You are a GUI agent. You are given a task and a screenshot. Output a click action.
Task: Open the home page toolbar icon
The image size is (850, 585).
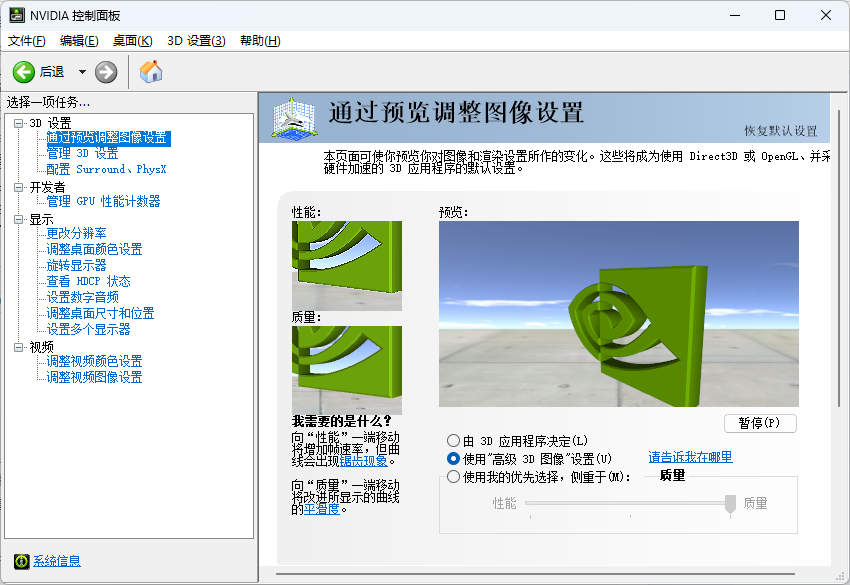pyautogui.click(x=150, y=71)
